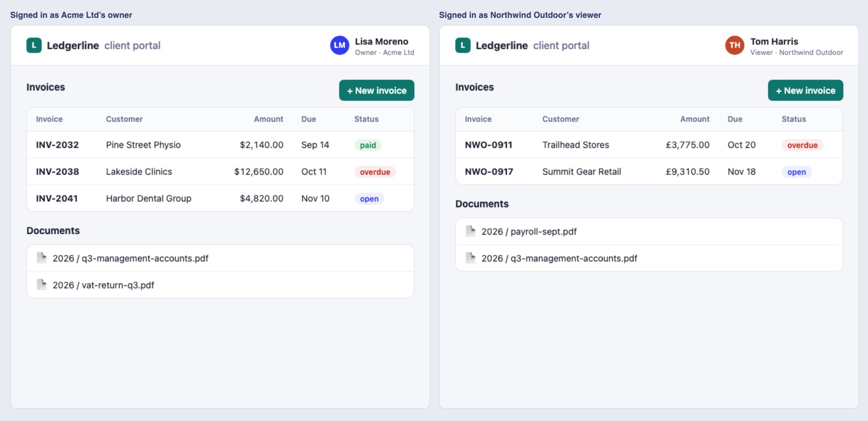The image size is (868, 421).
Task: Click the $4,820.00 amount
Action: (x=262, y=199)
